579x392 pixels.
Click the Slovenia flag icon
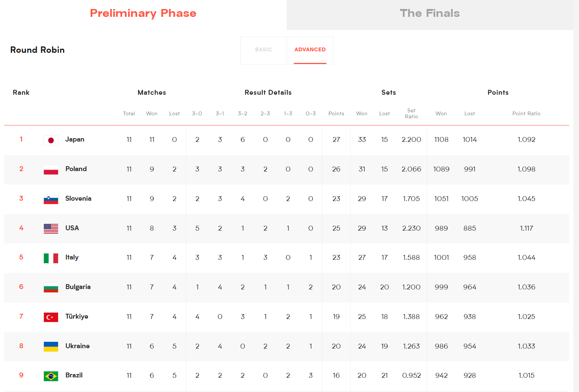pos(51,200)
